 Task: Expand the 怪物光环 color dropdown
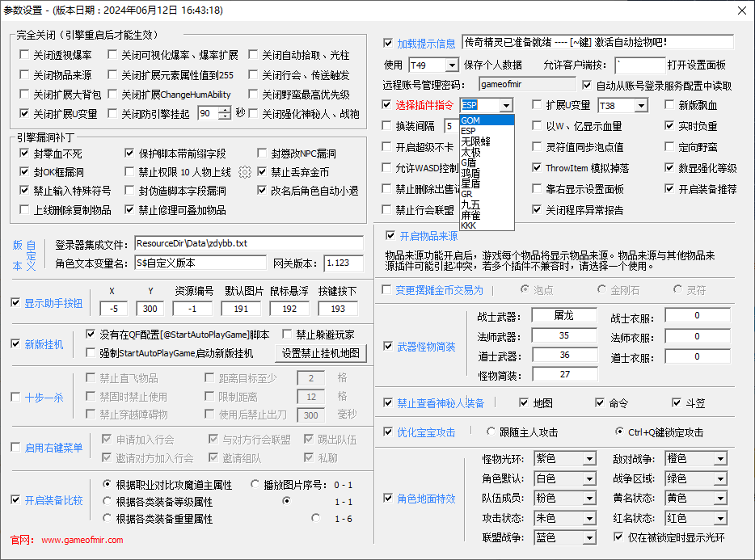click(x=589, y=458)
